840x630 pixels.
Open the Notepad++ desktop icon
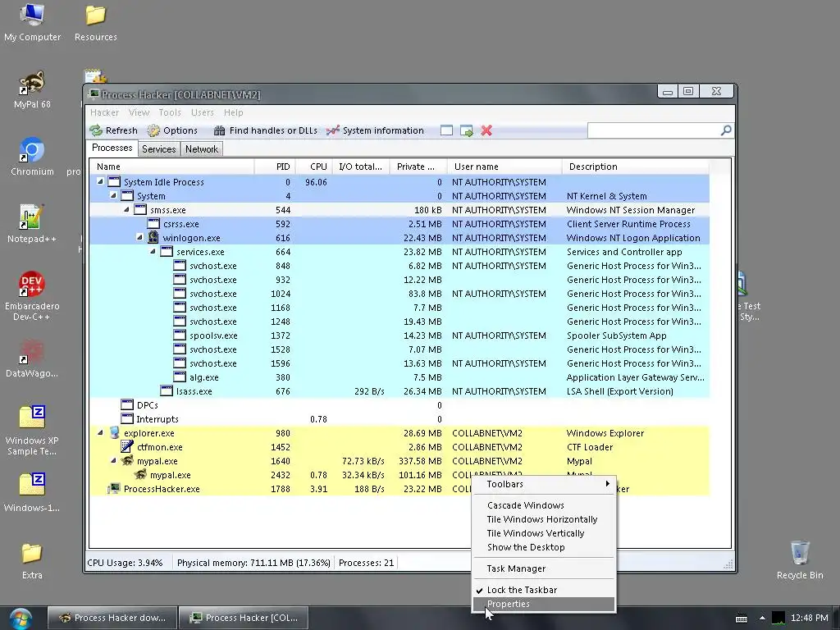(x=32, y=223)
